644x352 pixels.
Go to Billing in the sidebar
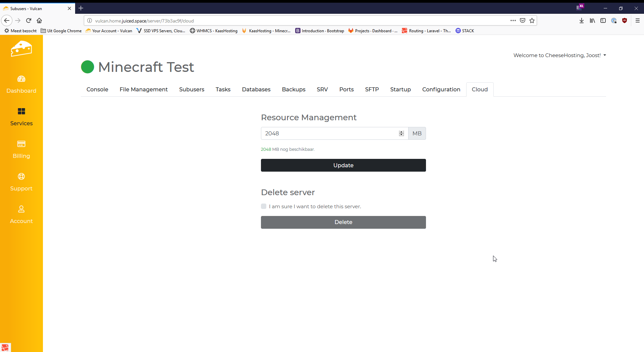[x=21, y=149]
